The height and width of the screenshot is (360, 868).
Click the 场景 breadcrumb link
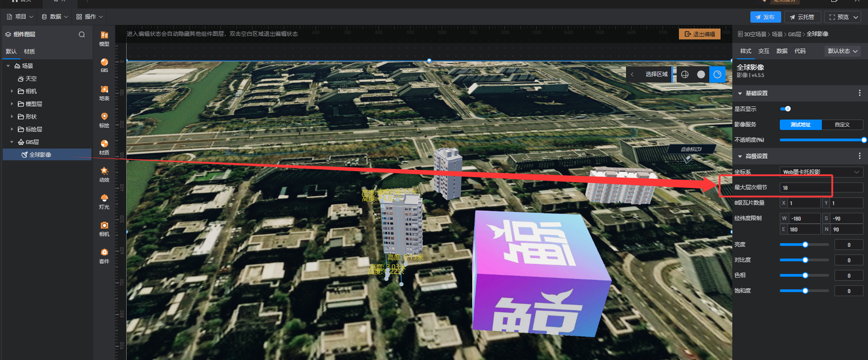(777, 34)
